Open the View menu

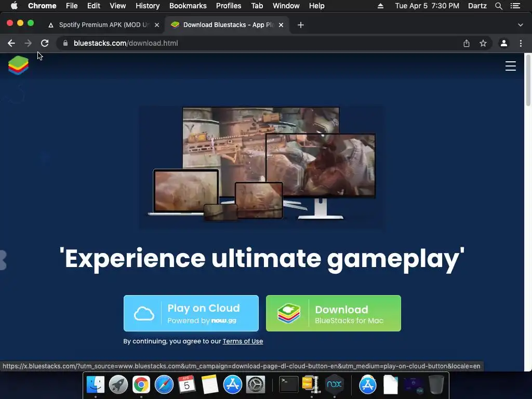[x=118, y=6]
